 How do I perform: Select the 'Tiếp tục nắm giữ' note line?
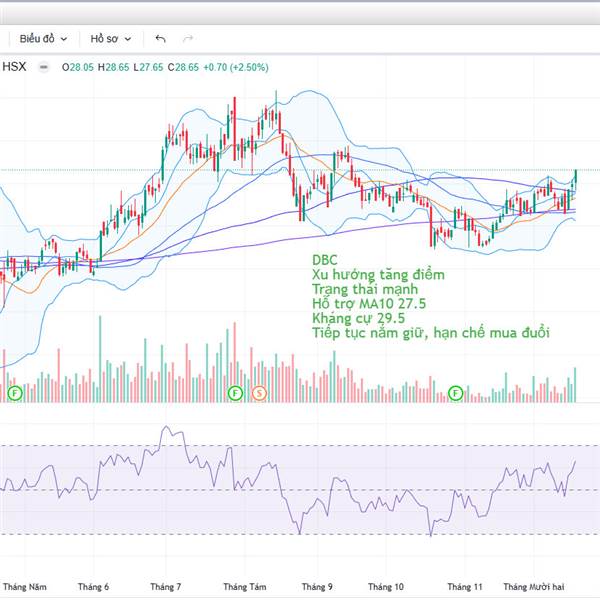tap(431, 333)
